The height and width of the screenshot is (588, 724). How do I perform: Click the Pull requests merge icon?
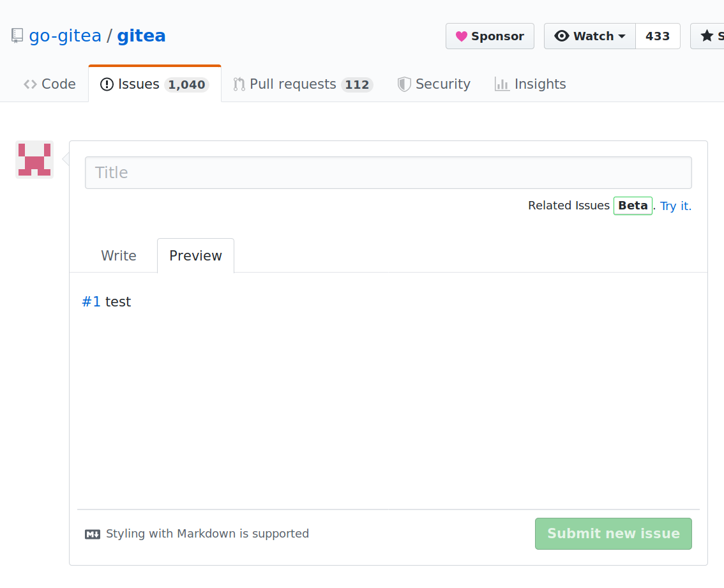239,84
